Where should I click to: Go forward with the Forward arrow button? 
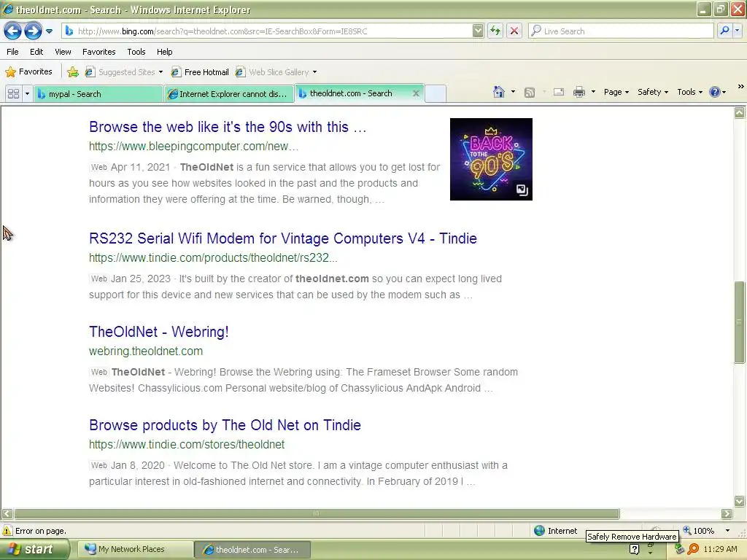pos(33,31)
